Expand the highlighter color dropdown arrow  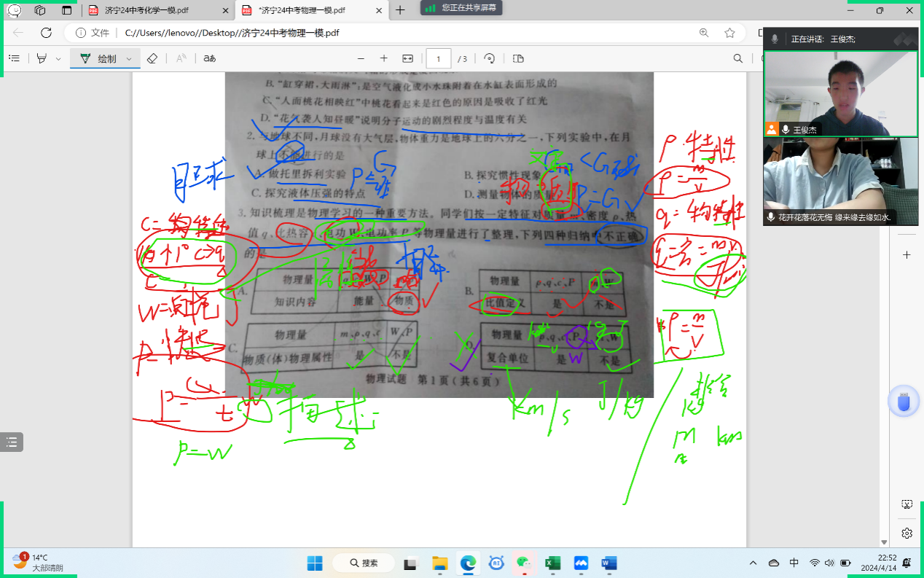tap(58, 58)
